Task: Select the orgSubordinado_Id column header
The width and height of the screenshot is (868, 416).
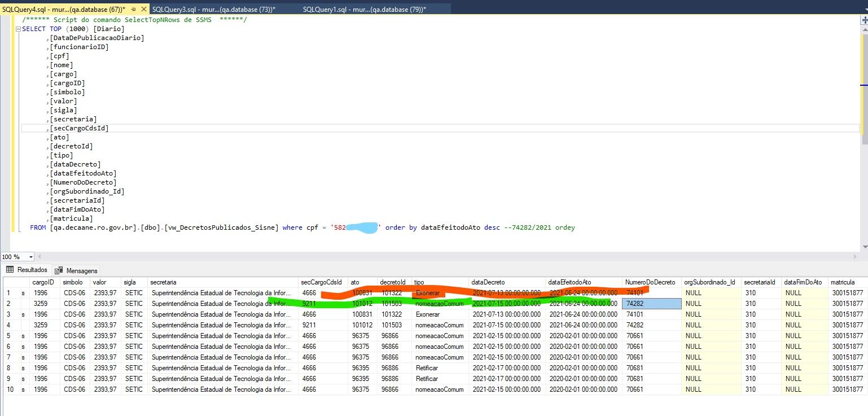Action: (x=711, y=282)
